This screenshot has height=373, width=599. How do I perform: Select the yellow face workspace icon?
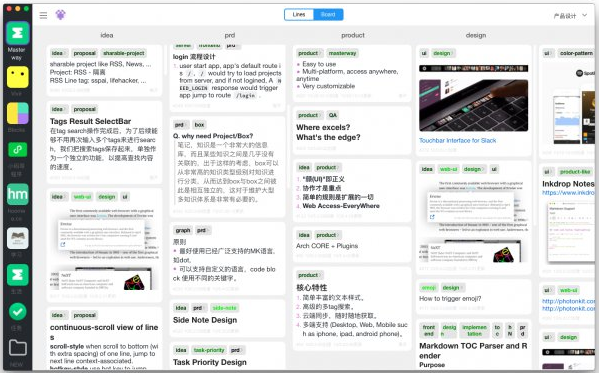(18, 77)
